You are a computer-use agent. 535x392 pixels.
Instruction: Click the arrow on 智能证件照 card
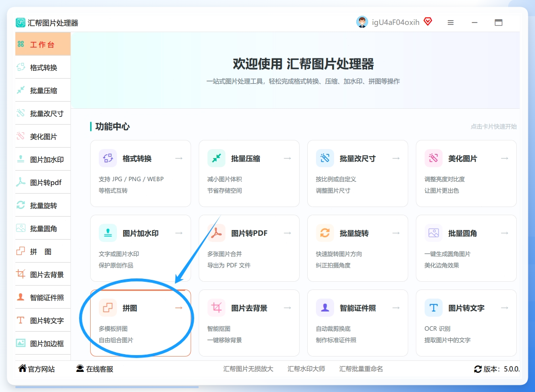pos(396,308)
